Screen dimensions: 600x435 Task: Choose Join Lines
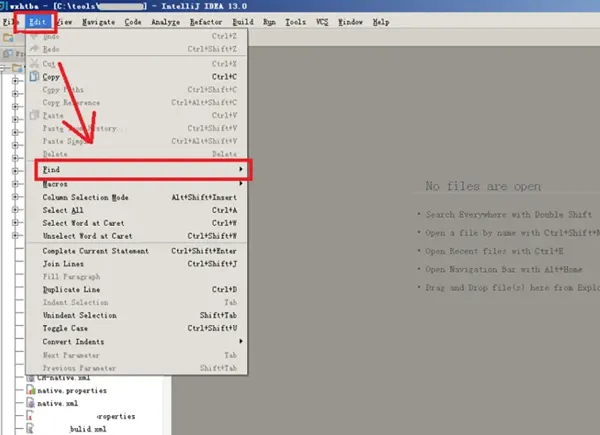click(137, 264)
